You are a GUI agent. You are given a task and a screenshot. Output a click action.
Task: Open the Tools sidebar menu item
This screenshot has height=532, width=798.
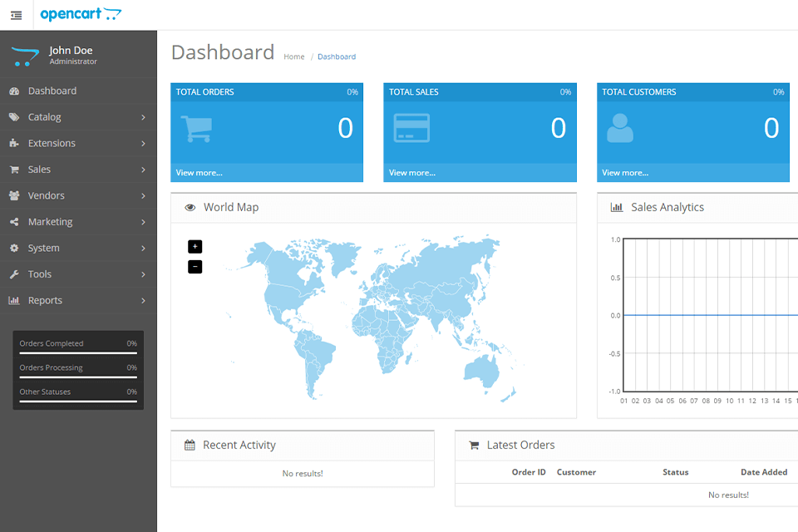(x=78, y=274)
